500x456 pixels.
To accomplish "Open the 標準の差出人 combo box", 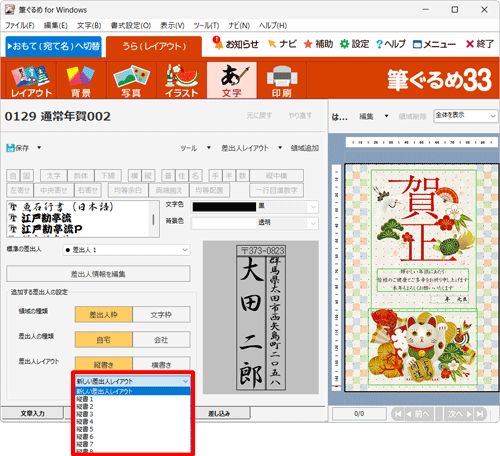I will [x=126, y=250].
